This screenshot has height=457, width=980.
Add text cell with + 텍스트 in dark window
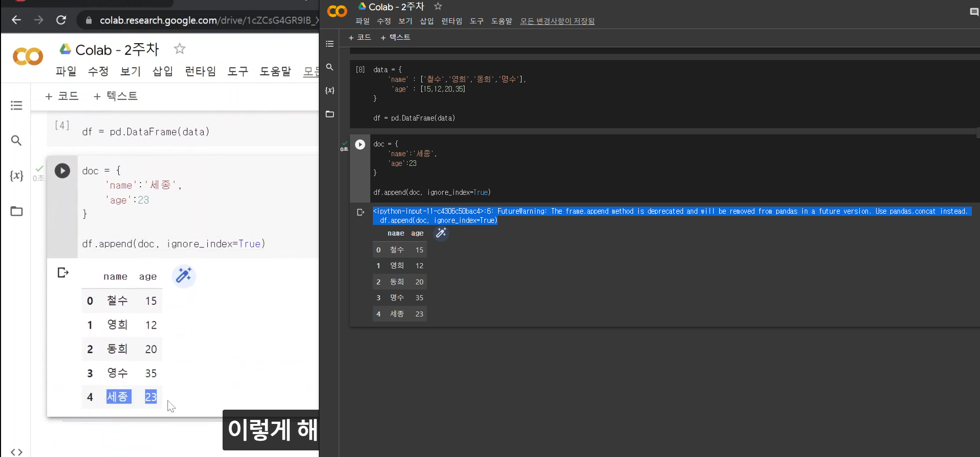point(395,37)
